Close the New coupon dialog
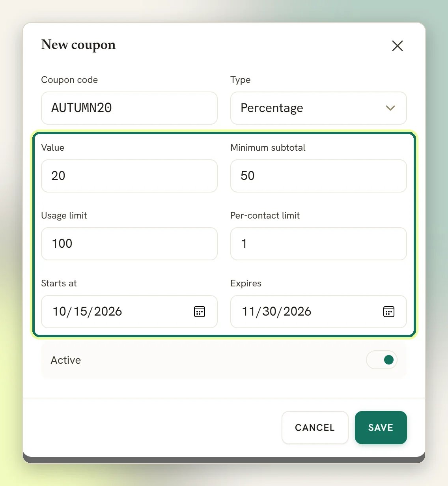This screenshot has width=448, height=486. click(x=397, y=46)
